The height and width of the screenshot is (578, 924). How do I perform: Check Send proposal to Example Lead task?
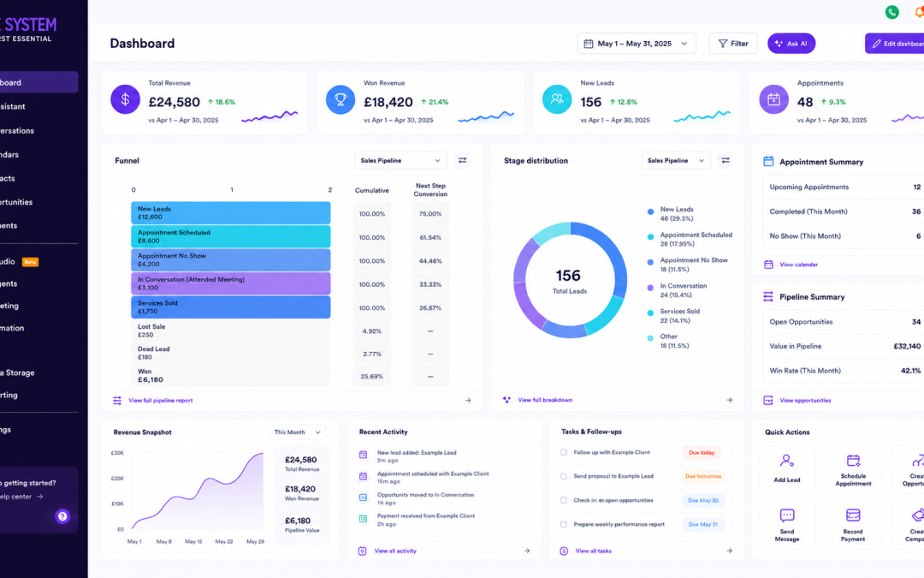(x=563, y=476)
